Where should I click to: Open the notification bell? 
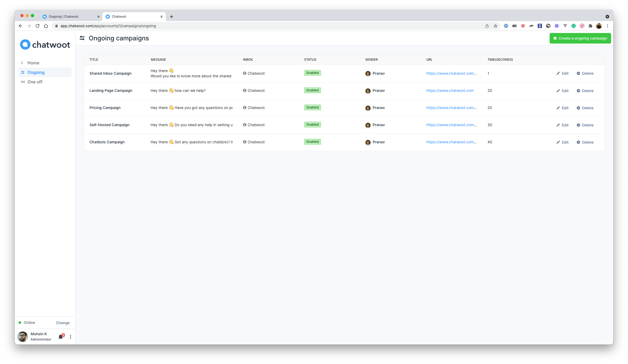(61, 337)
